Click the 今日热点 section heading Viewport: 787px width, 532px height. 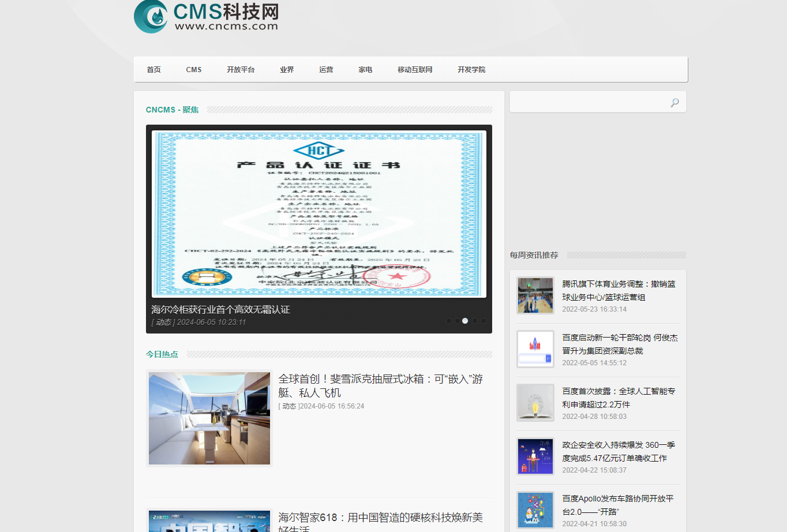(x=162, y=354)
